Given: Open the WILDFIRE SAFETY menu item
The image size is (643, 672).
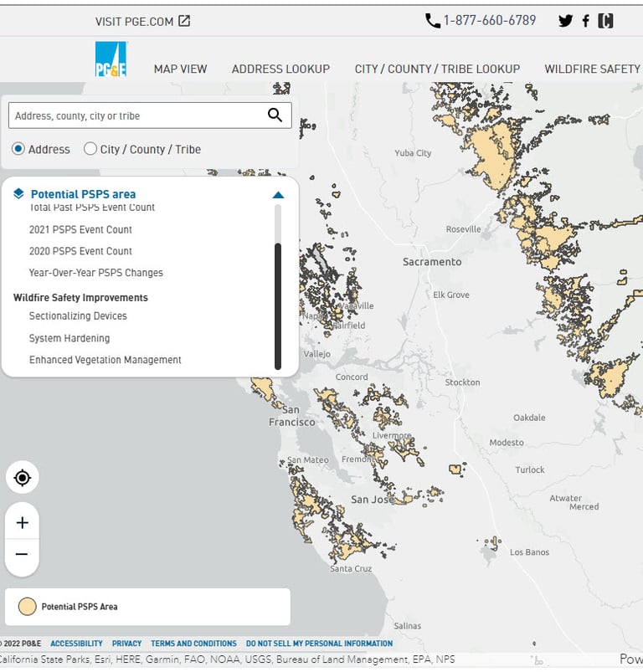Looking at the screenshot, I should (x=593, y=69).
